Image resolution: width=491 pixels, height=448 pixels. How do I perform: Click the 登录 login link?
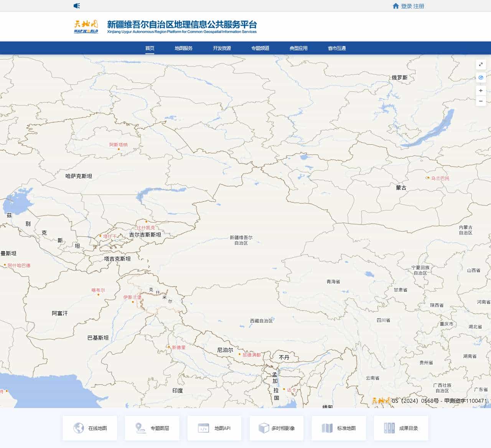tap(406, 6)
